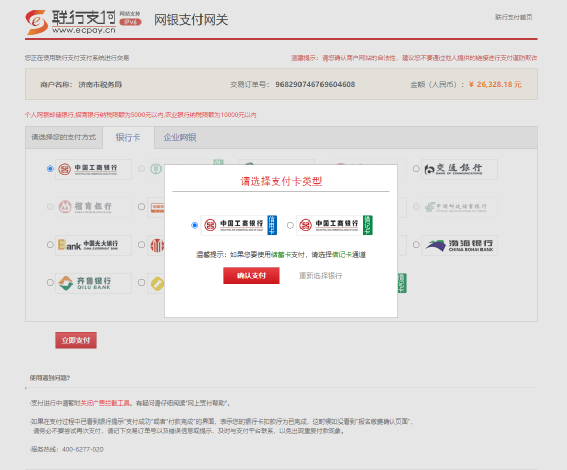Click the hotline number 400-6277-020

click(83, 449)
